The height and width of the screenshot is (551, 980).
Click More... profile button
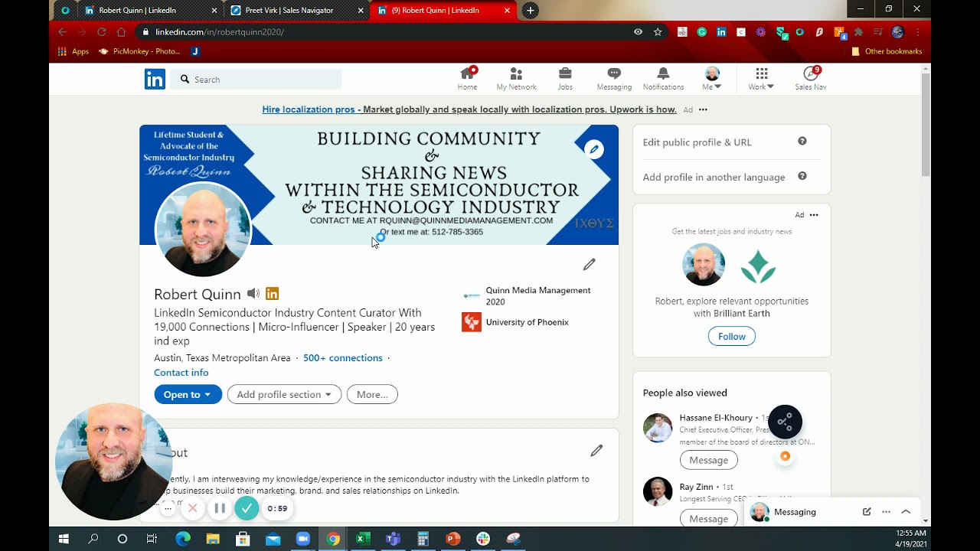[372, 395]
